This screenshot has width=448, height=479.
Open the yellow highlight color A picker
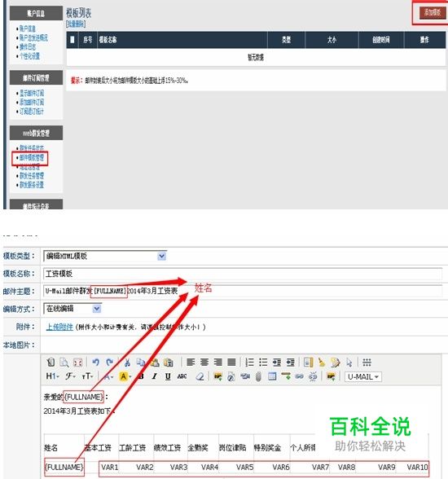point(125,376)
